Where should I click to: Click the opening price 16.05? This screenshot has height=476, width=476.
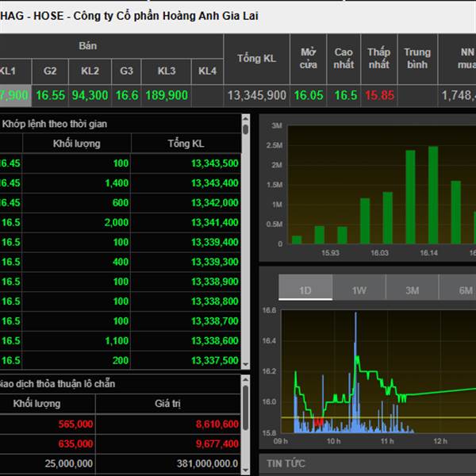[x=309, y=96]
